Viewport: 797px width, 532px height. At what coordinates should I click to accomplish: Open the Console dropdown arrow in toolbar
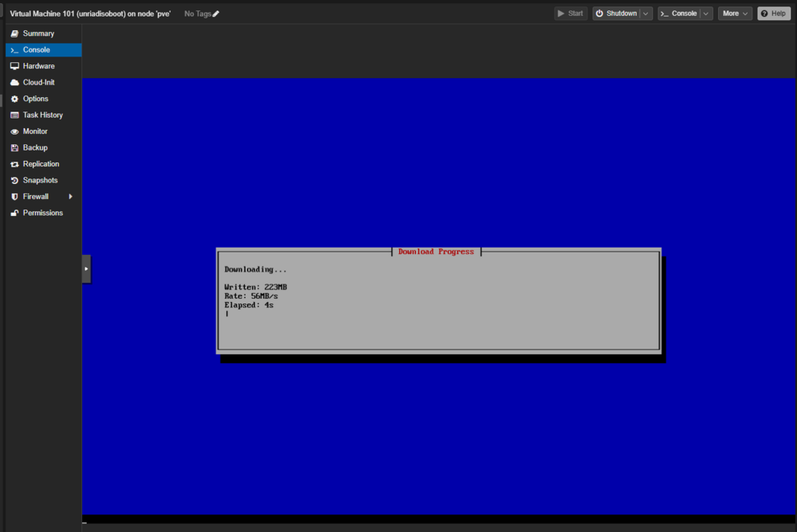click(706, 14)
